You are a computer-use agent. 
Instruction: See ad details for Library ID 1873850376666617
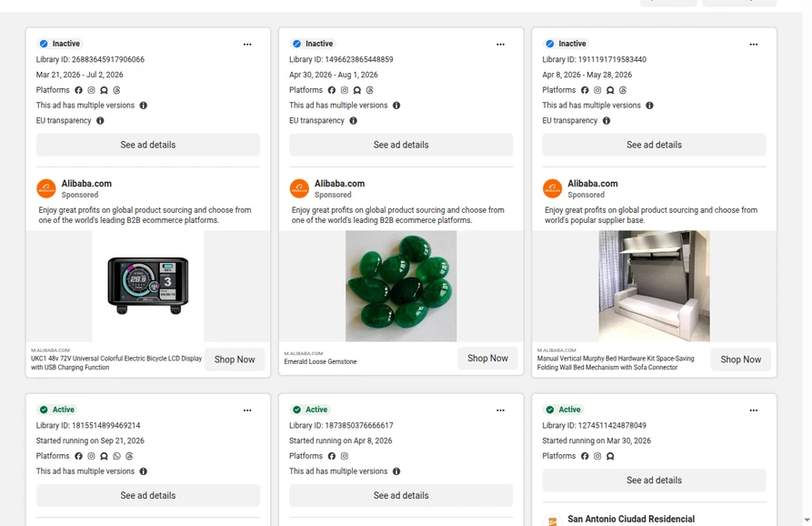401,495
